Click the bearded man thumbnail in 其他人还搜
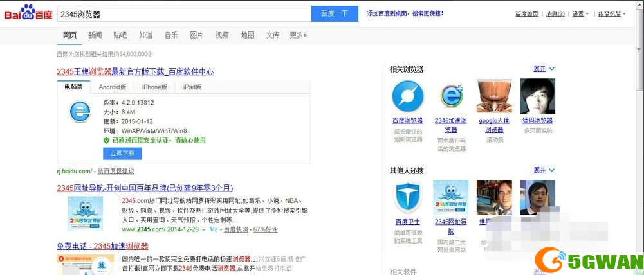This screenshot has height=275, width=644. click(494, 197)
